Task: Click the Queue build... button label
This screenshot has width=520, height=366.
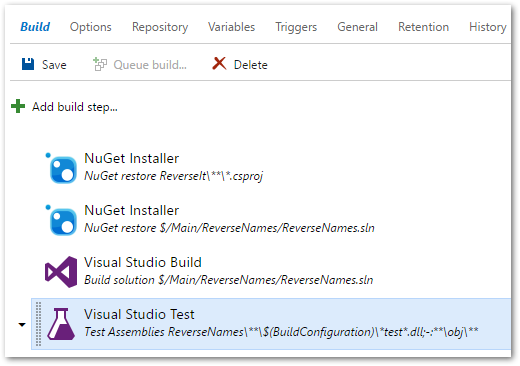Action: pos(150,65)
